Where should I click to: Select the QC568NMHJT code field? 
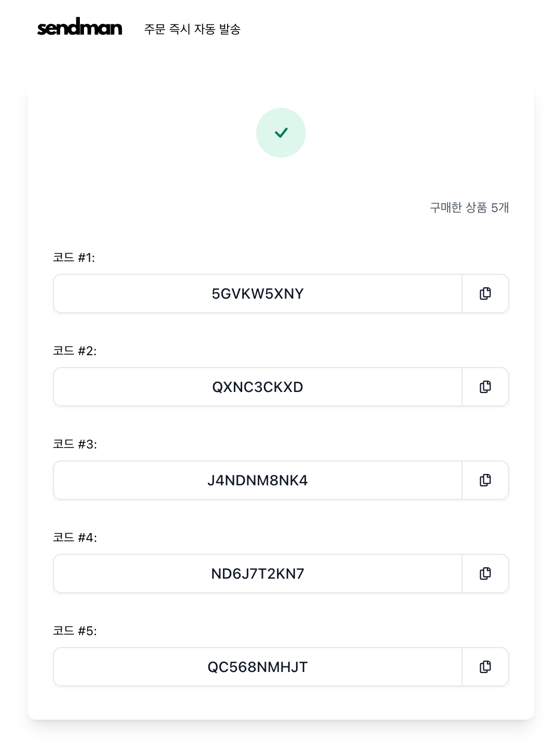[x=258, y=667]
